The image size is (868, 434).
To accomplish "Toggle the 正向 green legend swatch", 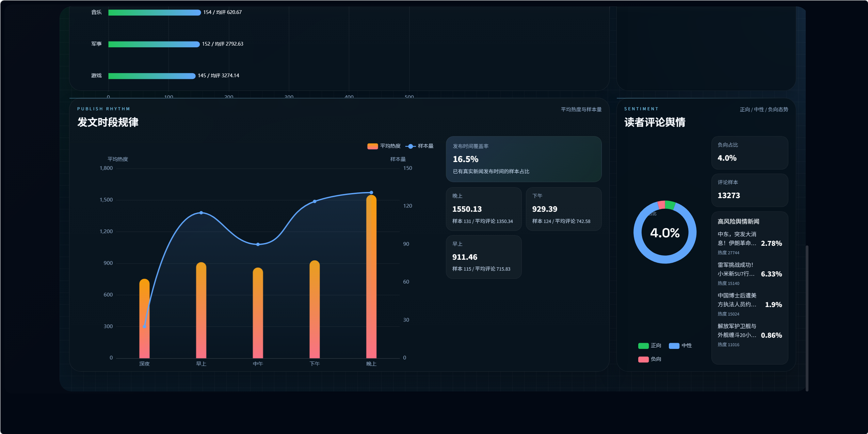I will coord(643,345).
